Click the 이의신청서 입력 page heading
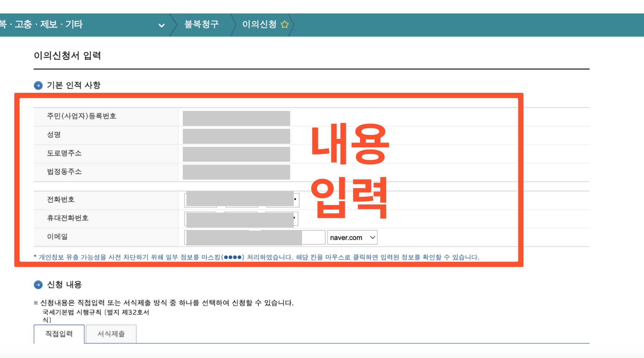The image size is (644, 358). coord(67,56)
